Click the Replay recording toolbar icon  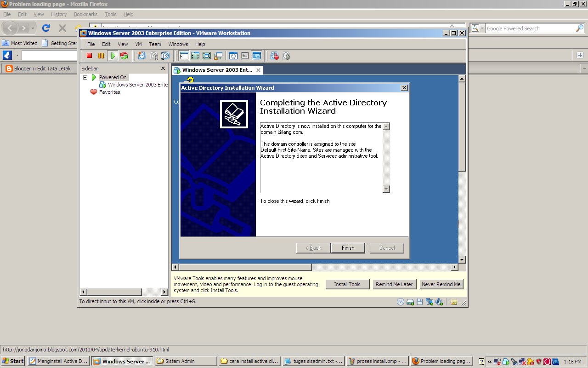pyautogui.click(x=286, y=56)
